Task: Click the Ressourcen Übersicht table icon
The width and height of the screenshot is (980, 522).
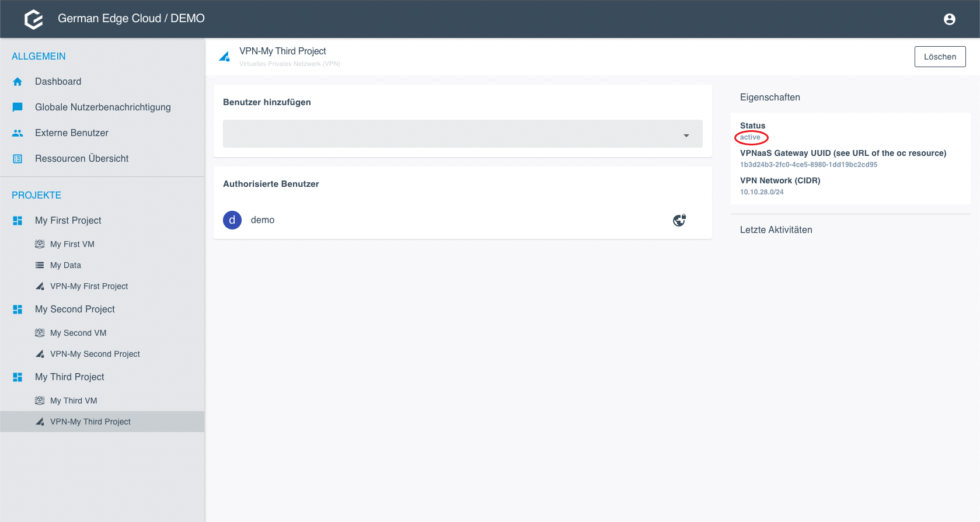Action: pyautogui.click(x=18, y=159)
